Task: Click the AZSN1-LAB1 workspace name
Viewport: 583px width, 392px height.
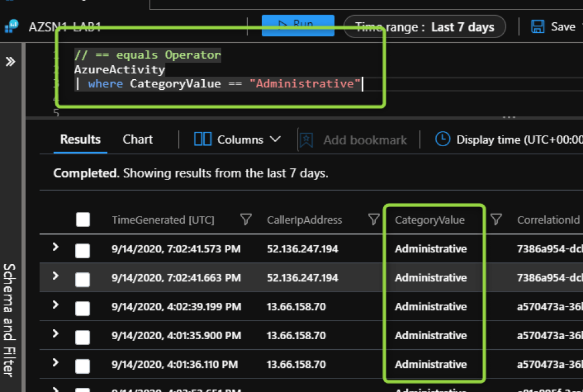Action: pyautogui.click(x=65, y=27)
